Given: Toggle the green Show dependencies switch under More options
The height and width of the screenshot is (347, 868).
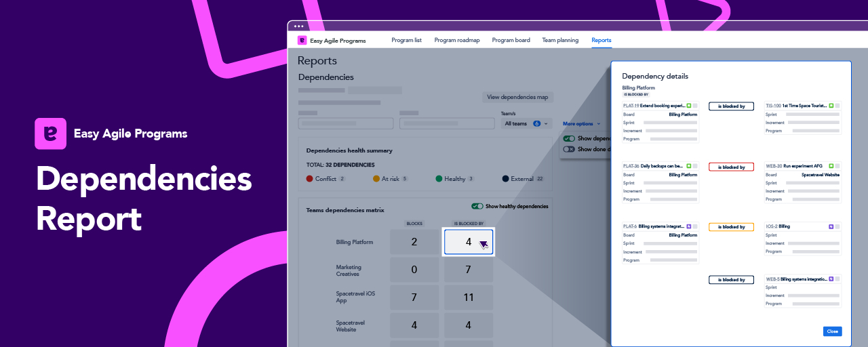Looking at the screenshot, I should coord(569,138).
